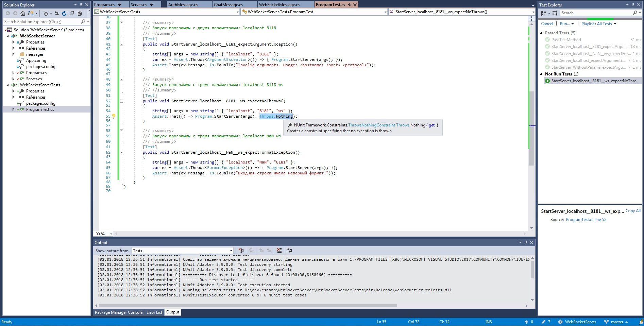This screenshot has height=326, width=644.
Task: Click the hierarchy view icon in Test Explorer
Action: (555, 13)
